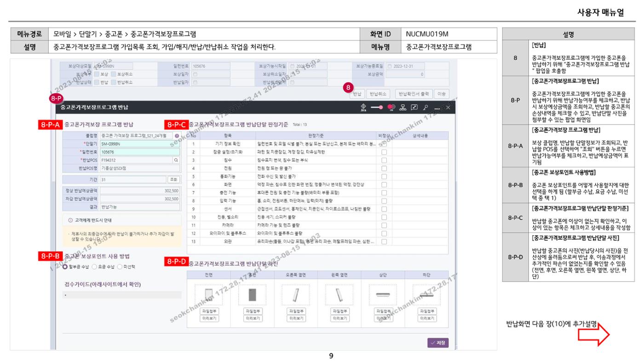
Task: Click the 단말기 field showing SM-G998N
Action: click(x=140, y=144)
